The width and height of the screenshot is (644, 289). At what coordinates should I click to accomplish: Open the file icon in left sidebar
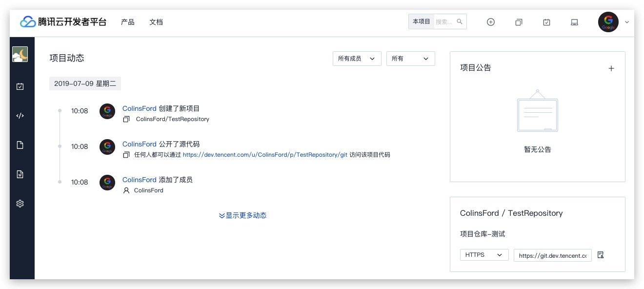pos(20,145)
